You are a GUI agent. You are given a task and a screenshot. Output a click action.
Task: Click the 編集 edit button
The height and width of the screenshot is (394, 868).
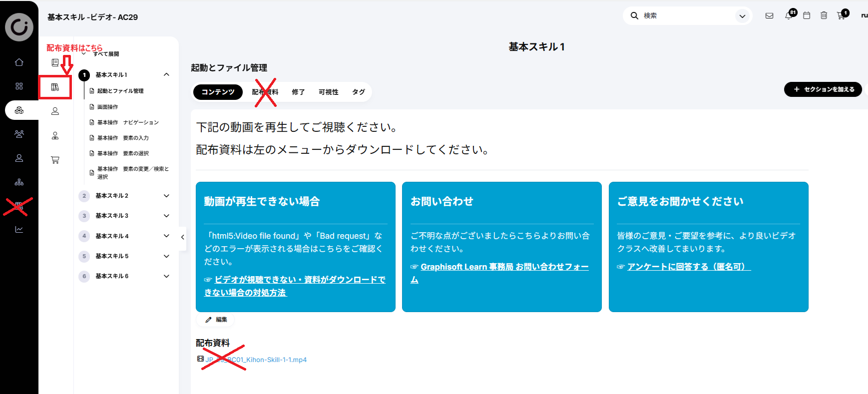(216, 320)
